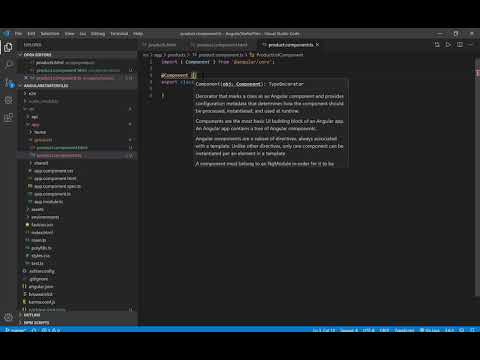The width and height of the screenshot is (480, 360).
Task: Open the Extensions view in activity bar
Action: tap(8, 117)
